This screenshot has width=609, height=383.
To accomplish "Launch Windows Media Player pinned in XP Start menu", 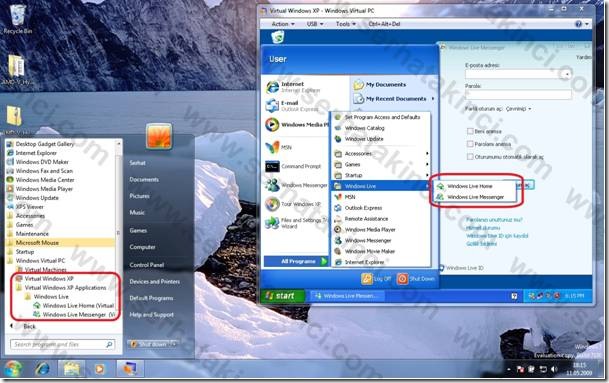I will coord(297,125).
